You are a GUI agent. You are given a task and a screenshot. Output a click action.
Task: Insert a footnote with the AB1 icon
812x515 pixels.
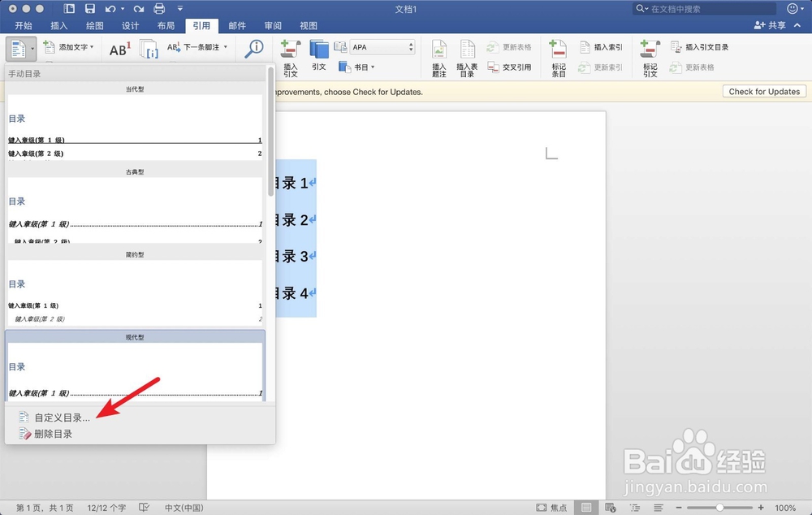click(x=119, y=50)
